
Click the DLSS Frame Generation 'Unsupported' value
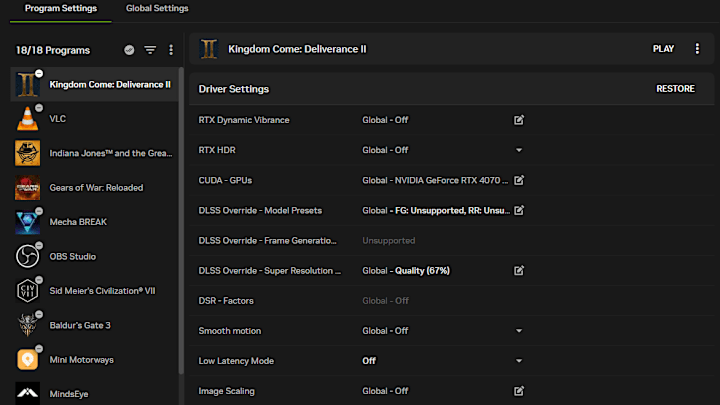pyautogui.click(x=388, y=241)
